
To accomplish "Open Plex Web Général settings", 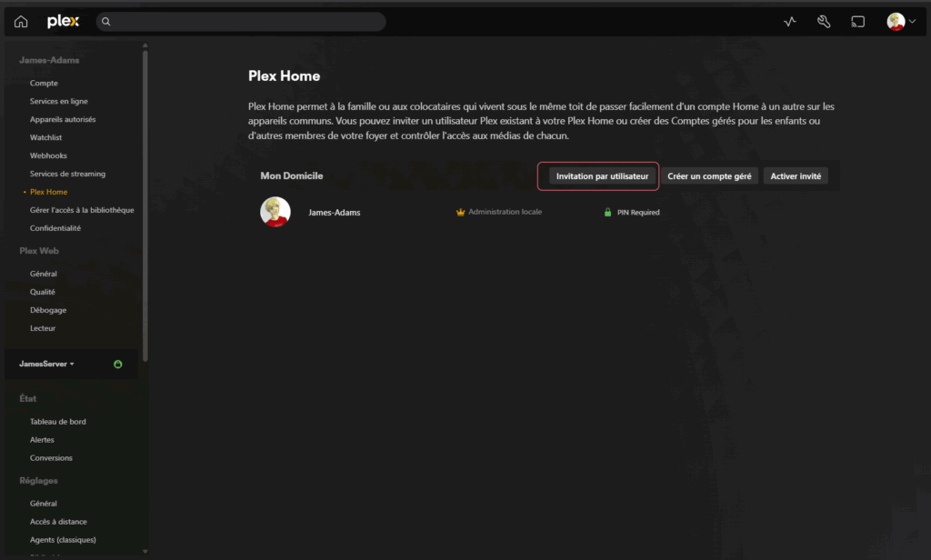I will click(44, 274).
